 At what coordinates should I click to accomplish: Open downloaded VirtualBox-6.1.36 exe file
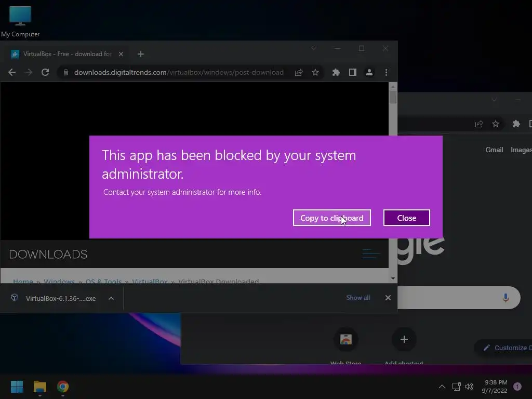[x=60, y=298]
